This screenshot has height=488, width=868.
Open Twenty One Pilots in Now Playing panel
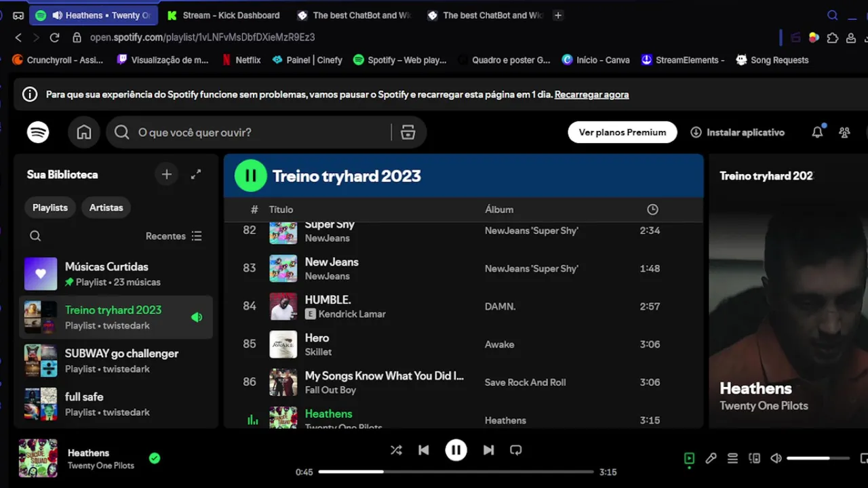coord(764,405)
